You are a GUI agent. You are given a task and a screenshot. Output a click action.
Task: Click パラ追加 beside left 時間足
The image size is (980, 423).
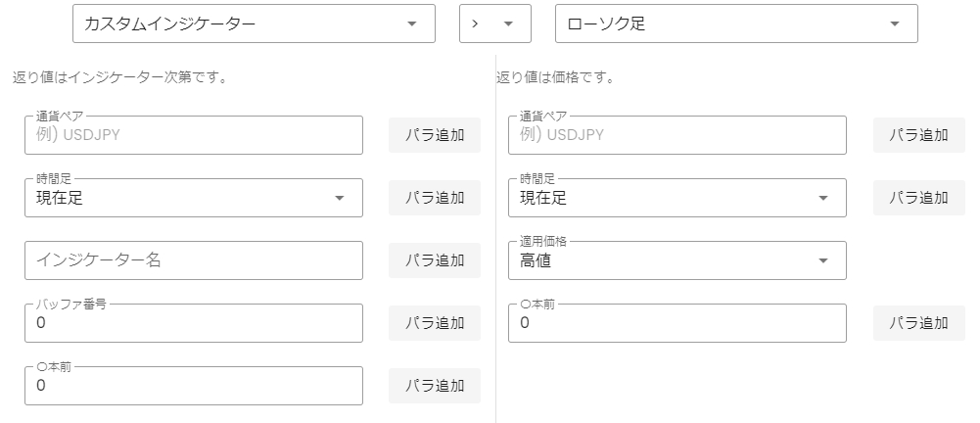435,198
